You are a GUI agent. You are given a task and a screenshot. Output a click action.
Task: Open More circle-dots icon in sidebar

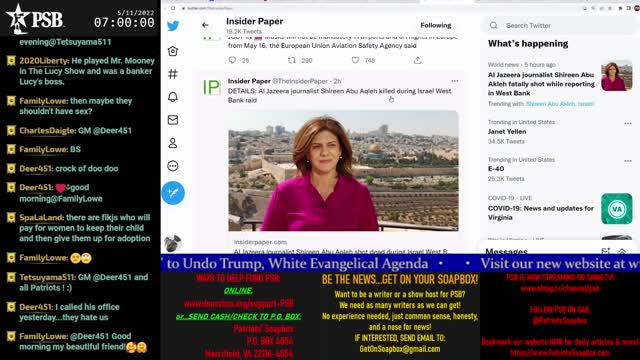pyautogui.click(x=173, y=166)
